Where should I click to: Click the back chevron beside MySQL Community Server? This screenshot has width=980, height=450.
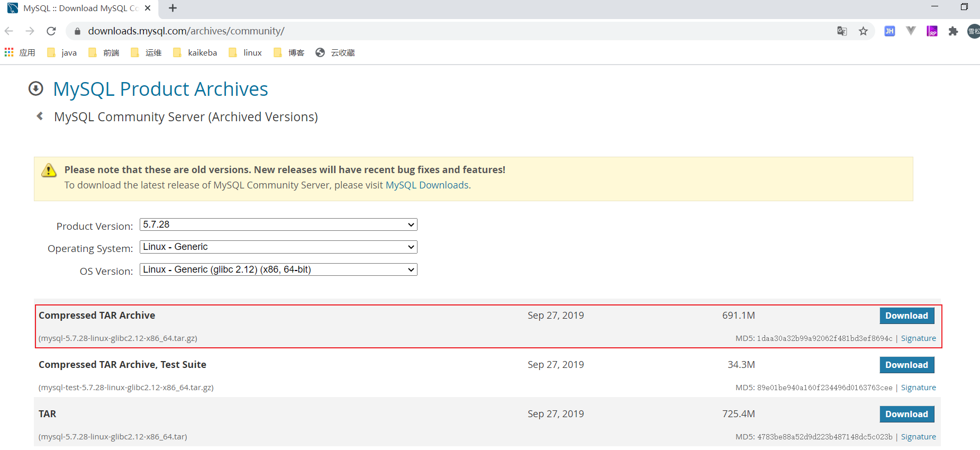pos(40,116)
